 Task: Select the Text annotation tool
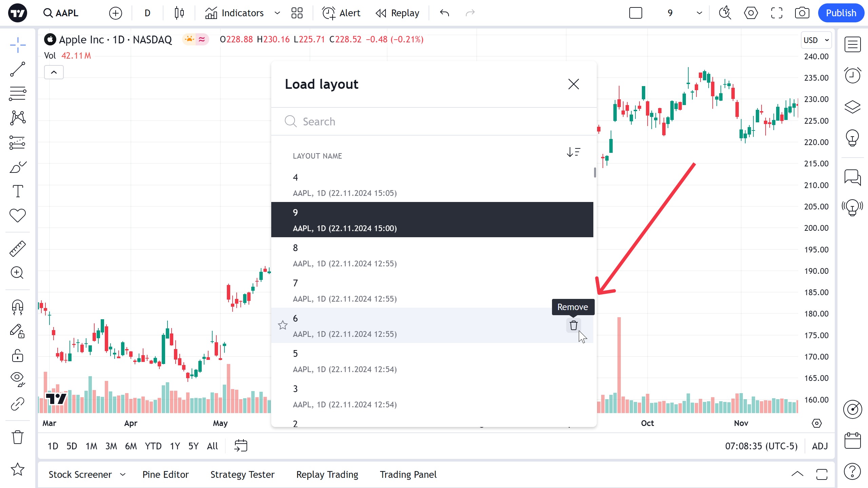click(x=17, y=191)
